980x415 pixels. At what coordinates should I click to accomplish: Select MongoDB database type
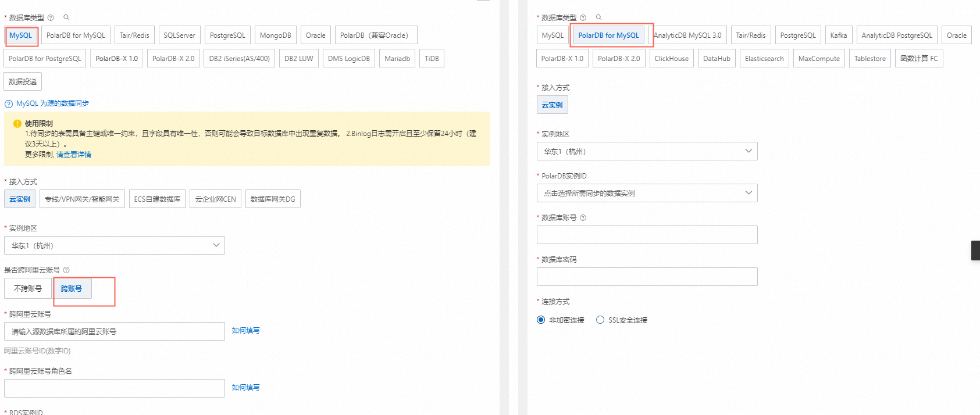[276, 35]
